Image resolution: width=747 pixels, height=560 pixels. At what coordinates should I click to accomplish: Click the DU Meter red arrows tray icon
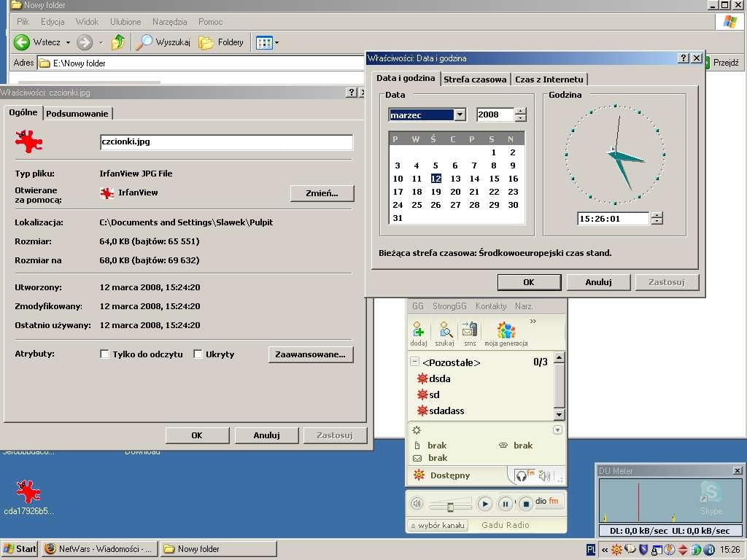click(683, 550)
